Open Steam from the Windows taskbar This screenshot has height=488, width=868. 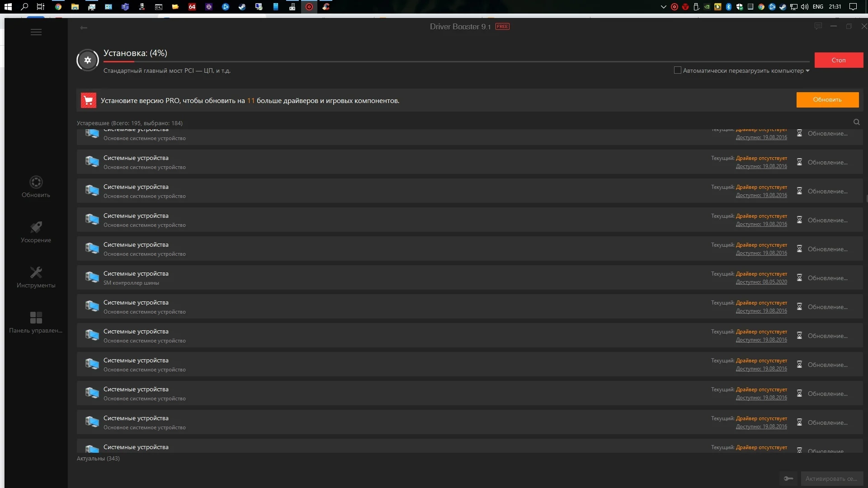pos(242,7)
